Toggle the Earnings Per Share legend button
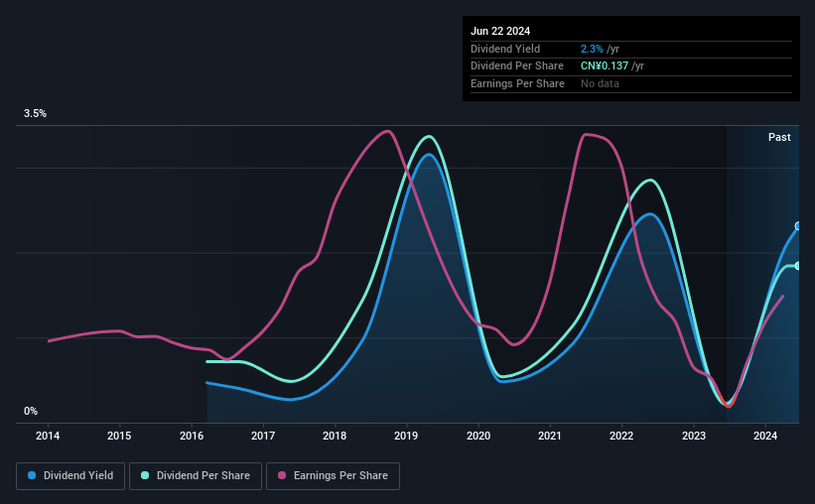This screenshot has width=815, height=504. [333, 476]
